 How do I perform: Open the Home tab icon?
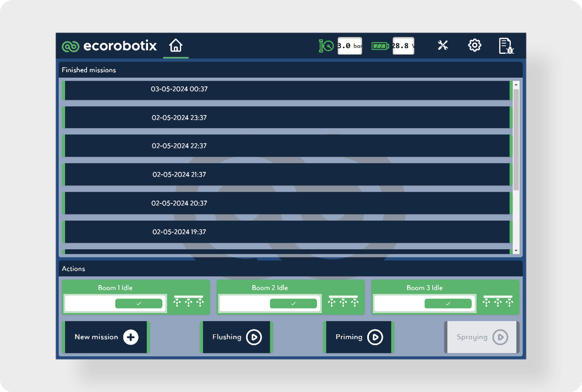click(x=175, y=45)
